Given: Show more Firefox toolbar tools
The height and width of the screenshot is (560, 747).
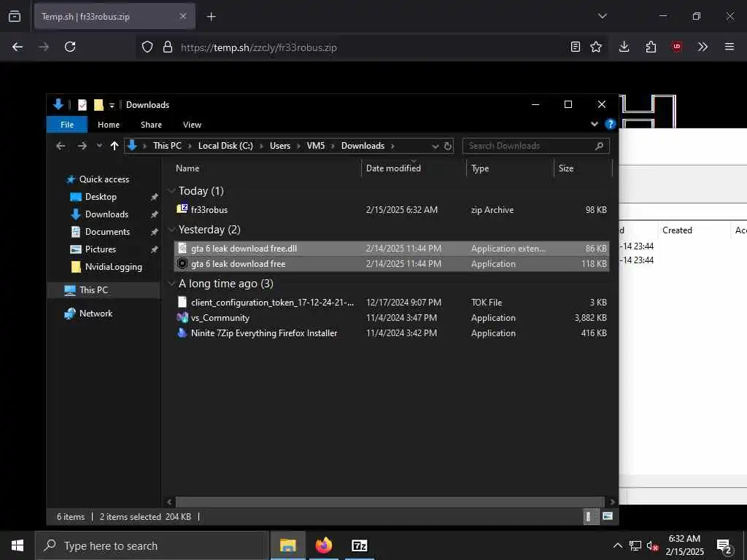Looking at the screenshot, I should (703, 47).
